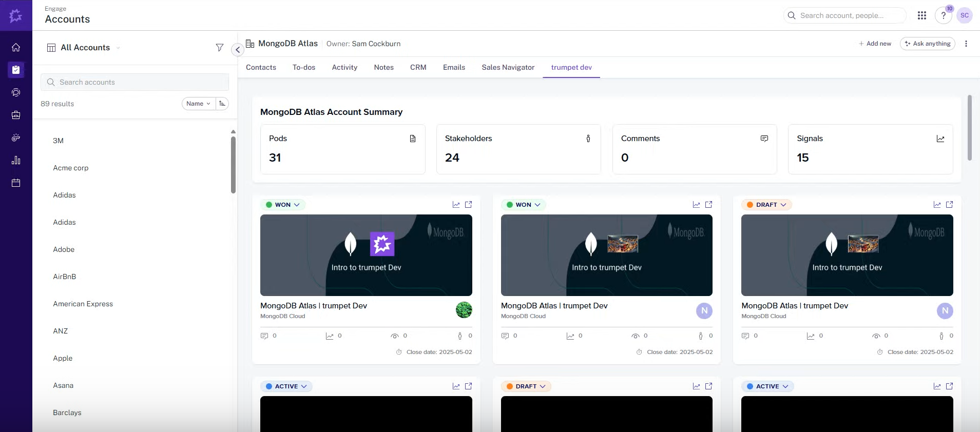980x432 pixels.
Task: Toggle the sort order button beside Name
Action: pos(222,104)
